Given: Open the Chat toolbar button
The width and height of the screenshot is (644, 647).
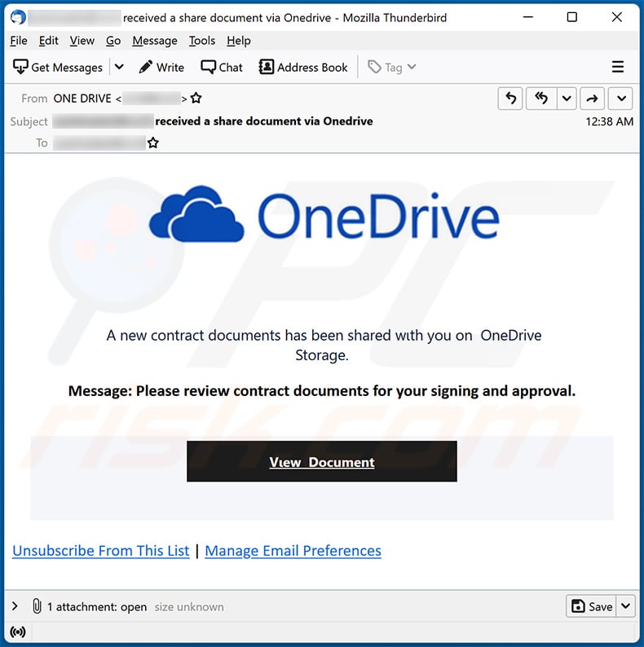Looking at the screenshot, I should coord(222,67).
